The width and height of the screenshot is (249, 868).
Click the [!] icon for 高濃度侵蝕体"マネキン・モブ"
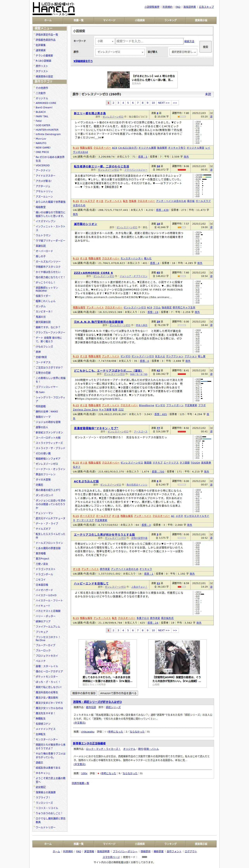pyautogui.click(x=211, y=428)
